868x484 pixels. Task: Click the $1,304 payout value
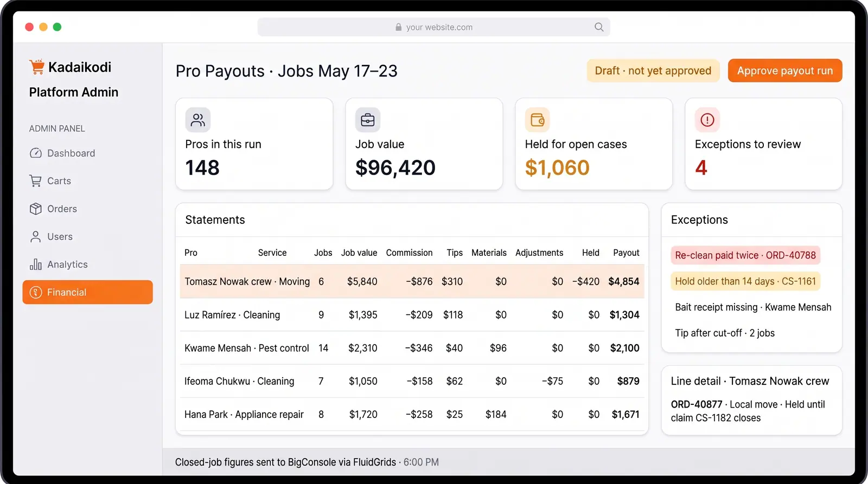[624, 315]
